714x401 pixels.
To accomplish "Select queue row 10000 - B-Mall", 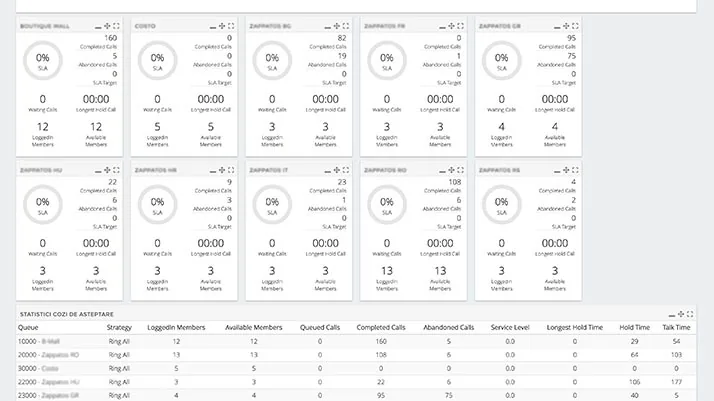I will coord(356,341).
